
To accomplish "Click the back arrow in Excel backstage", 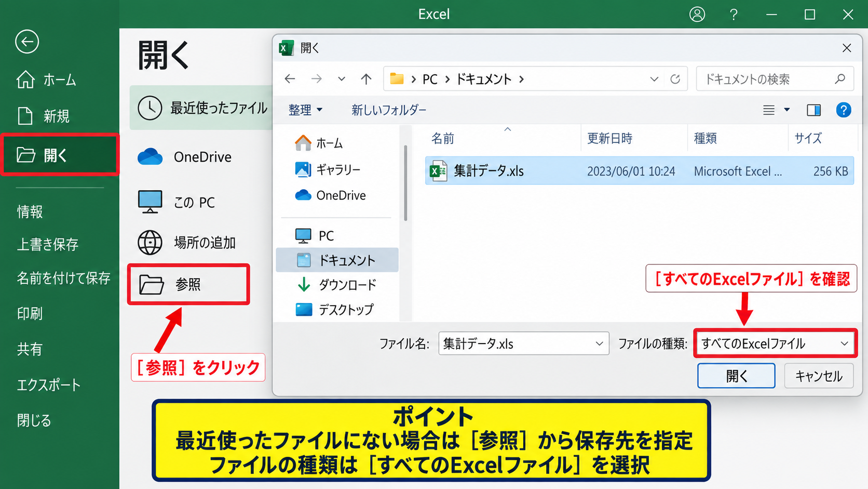I will [27, 42].
